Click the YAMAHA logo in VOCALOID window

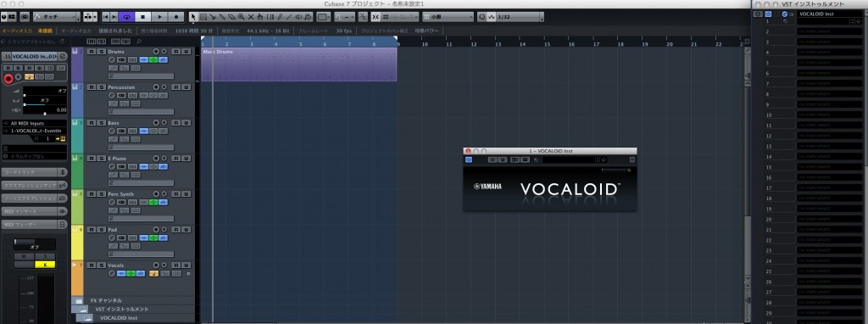click(487, 187)
